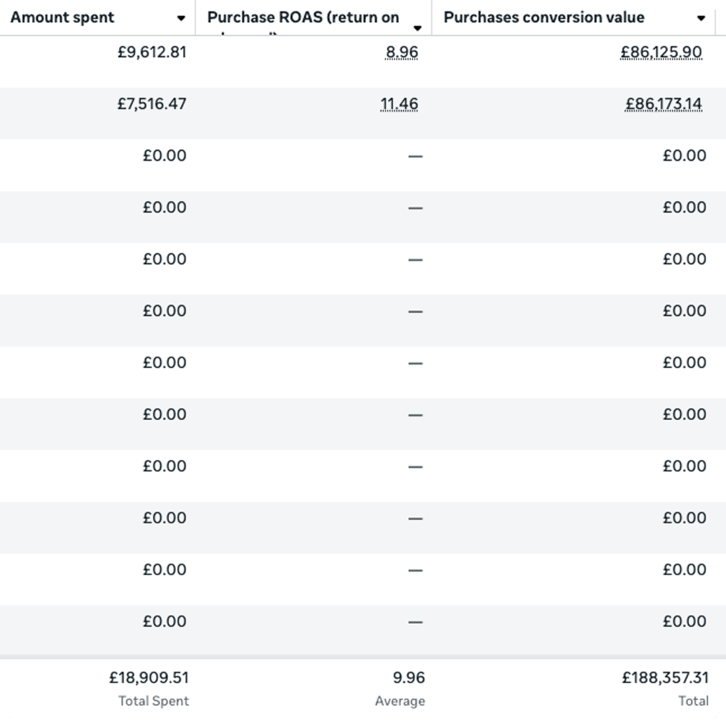The image size is (726, 728).
Task: Open the £86,173.14 conversion value link
Action: click(x=663, y=104)
